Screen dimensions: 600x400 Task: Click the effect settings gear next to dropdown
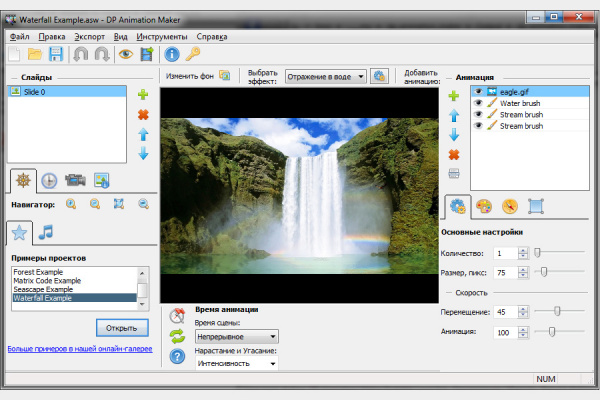[x=379, y=76]
